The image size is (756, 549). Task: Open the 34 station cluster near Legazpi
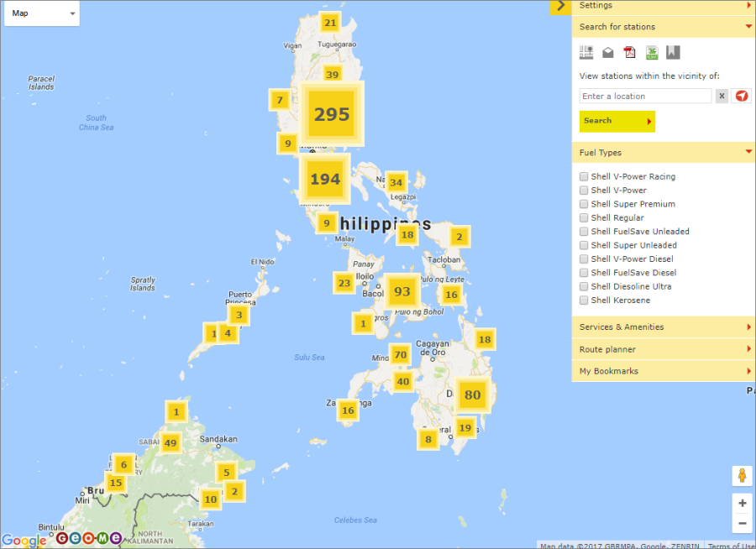tap(396, 182)
